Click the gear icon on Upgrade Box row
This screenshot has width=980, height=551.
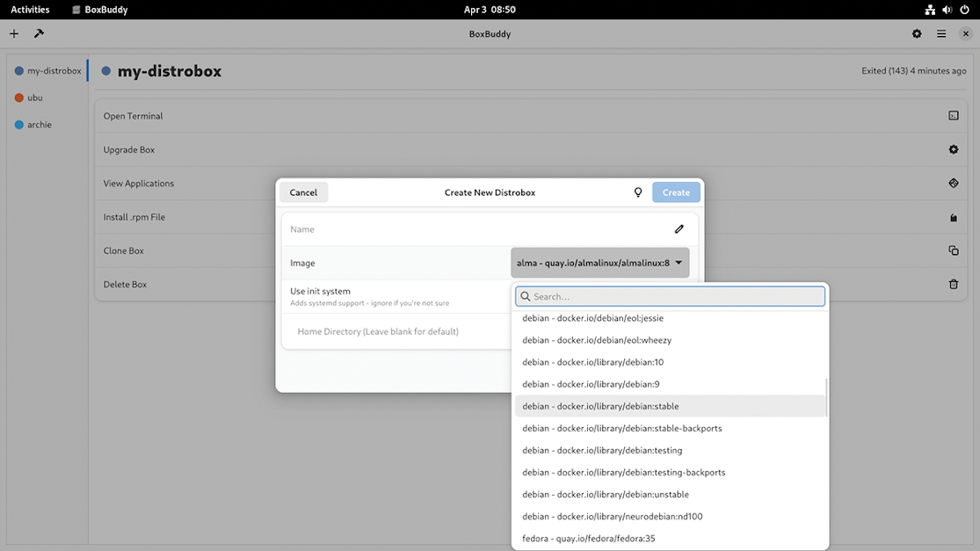point(953,149)
